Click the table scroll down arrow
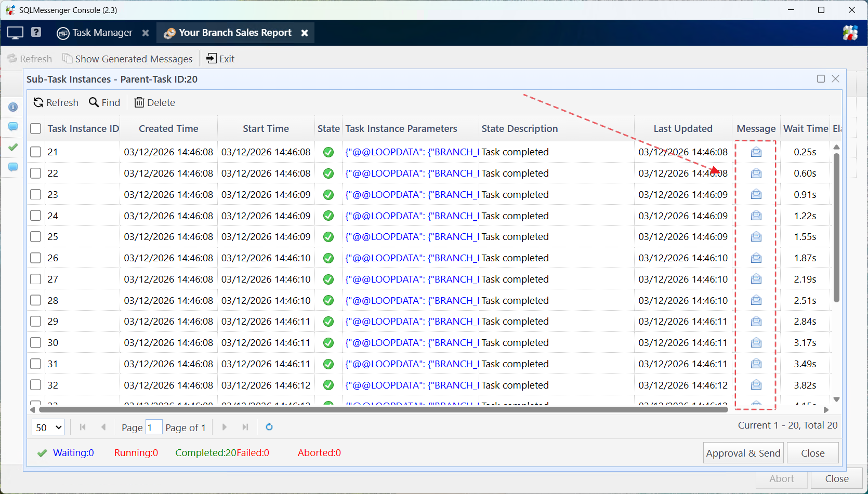Image resolution: width=868 pixels, height=494 pixels. (836, 399)
